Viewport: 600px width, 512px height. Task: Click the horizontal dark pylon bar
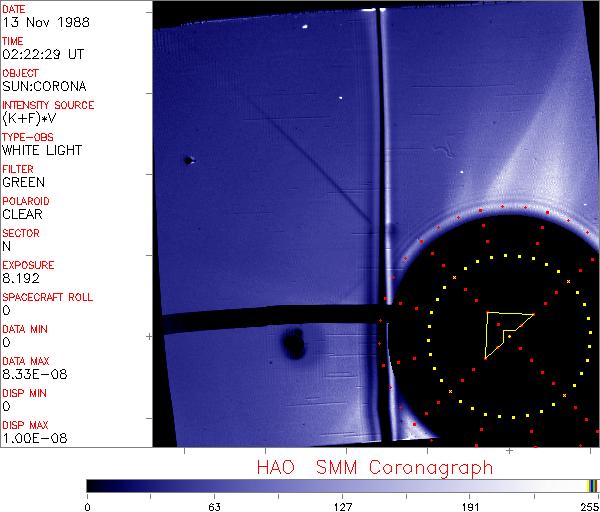[270, 320]
